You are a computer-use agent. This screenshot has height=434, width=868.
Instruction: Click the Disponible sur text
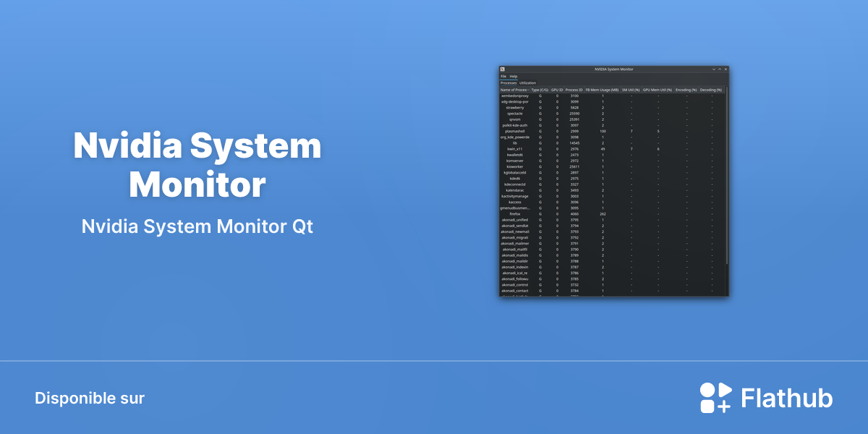tap(90, 399)
